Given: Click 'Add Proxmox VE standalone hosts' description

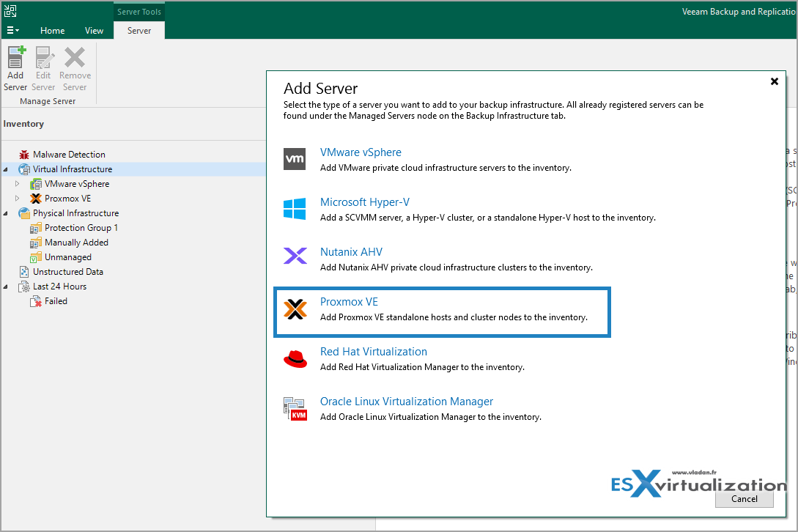Looking at the screenshot, I should coord(454,318).
